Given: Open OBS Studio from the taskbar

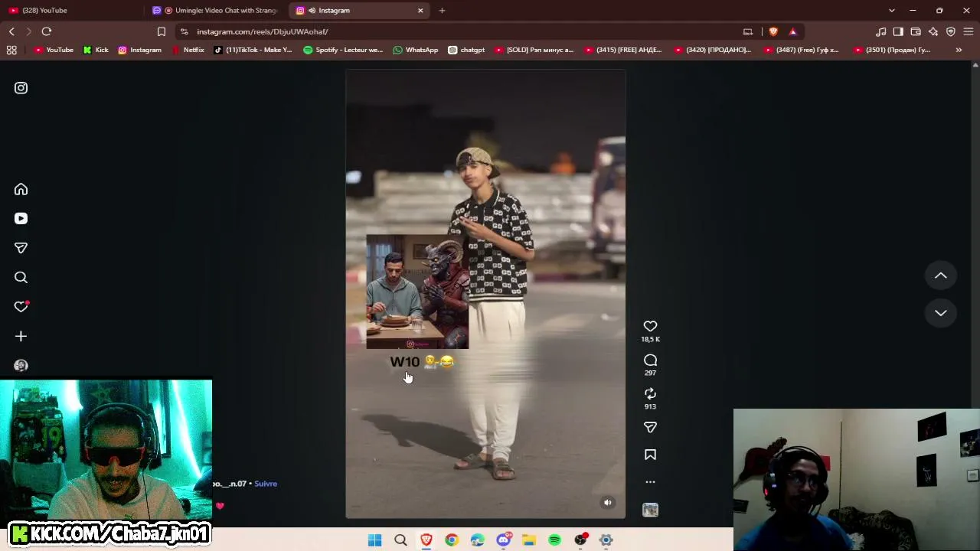Looking at the screenshot, I should coord(580,540).
